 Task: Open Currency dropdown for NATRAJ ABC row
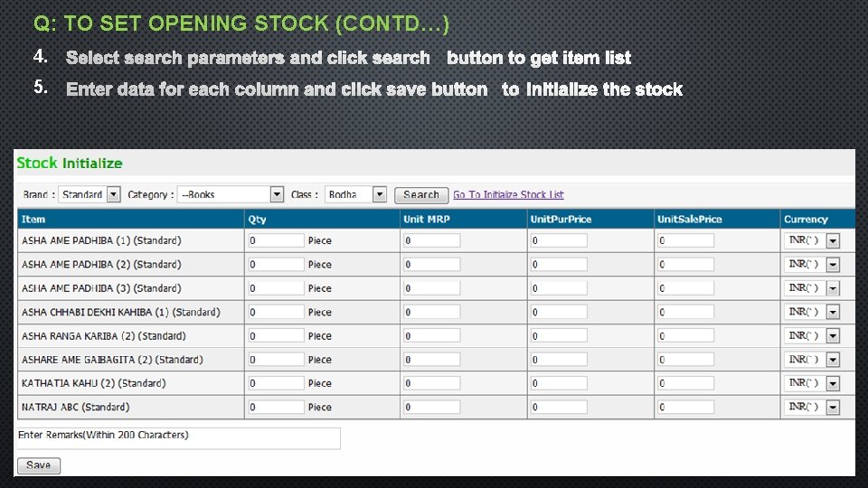[813, 408]
